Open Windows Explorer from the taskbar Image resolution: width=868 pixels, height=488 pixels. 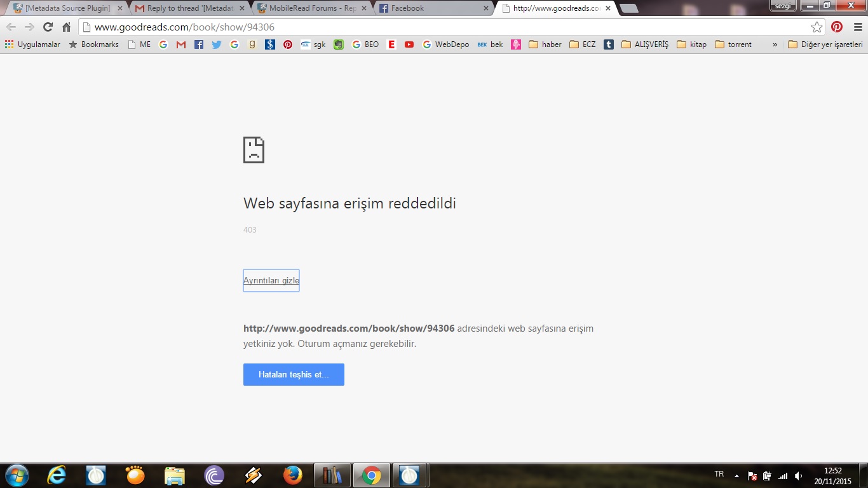point(175,475)
